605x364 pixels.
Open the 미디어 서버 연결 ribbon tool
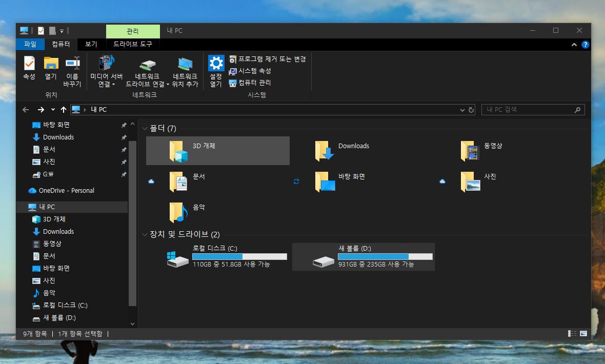[107, 71]
